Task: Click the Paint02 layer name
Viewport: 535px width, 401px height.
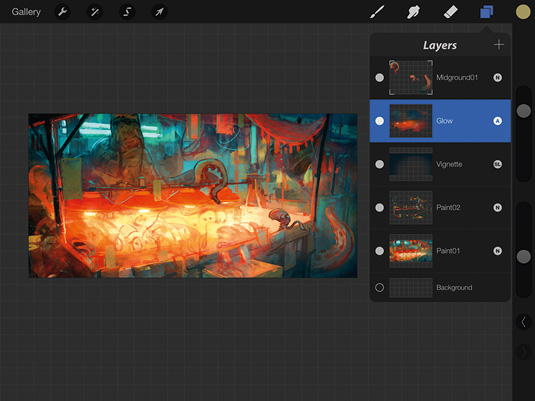Action: 448,207
